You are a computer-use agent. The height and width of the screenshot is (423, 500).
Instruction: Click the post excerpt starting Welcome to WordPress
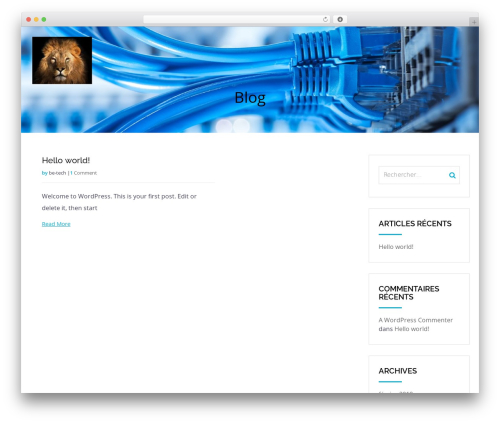(x=119, y=202)
